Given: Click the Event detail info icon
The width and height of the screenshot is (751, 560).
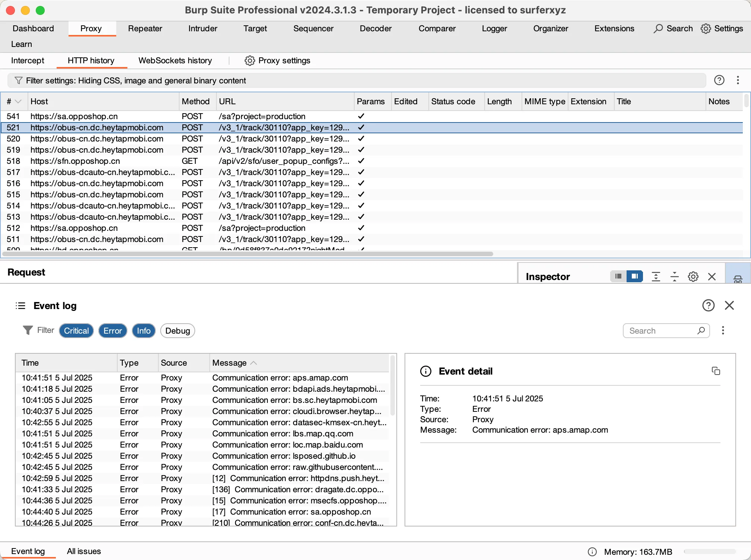Looking at the screenshot, I should coord(426,371).
